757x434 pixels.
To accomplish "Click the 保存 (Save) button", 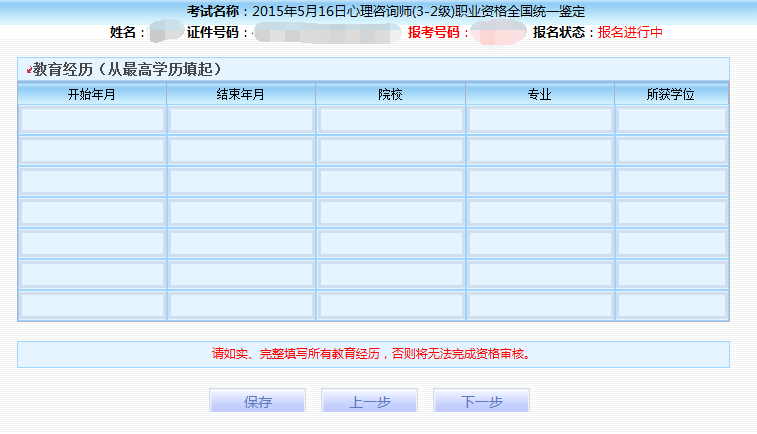I will [x=257, y=402].
